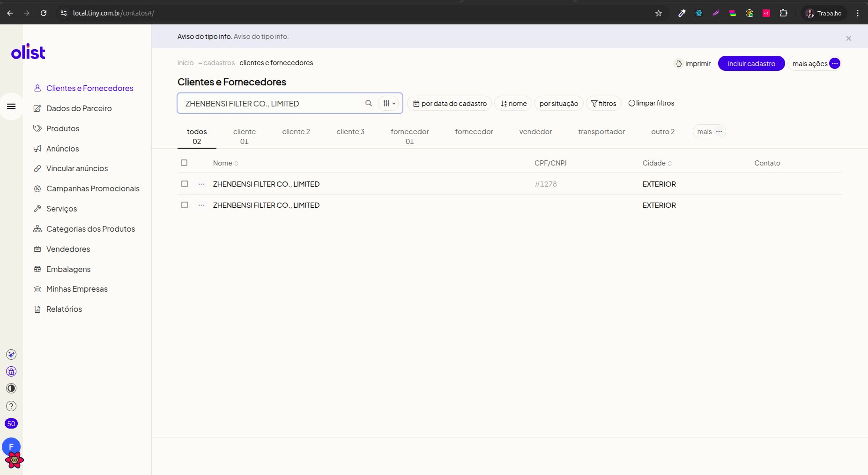The width and height of the screenshot is (868, 475).
Task: Bookmark this page with star icon
Action: click(x=659, y=13)
